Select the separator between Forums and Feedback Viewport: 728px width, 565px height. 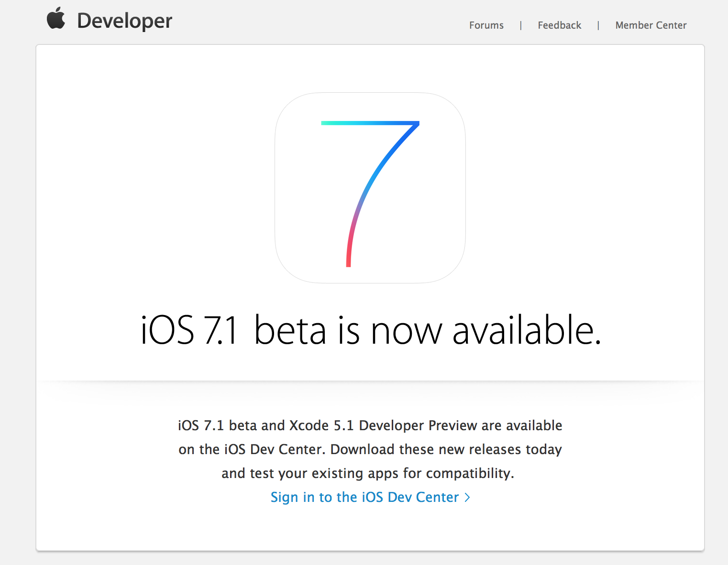click(520, 25)
